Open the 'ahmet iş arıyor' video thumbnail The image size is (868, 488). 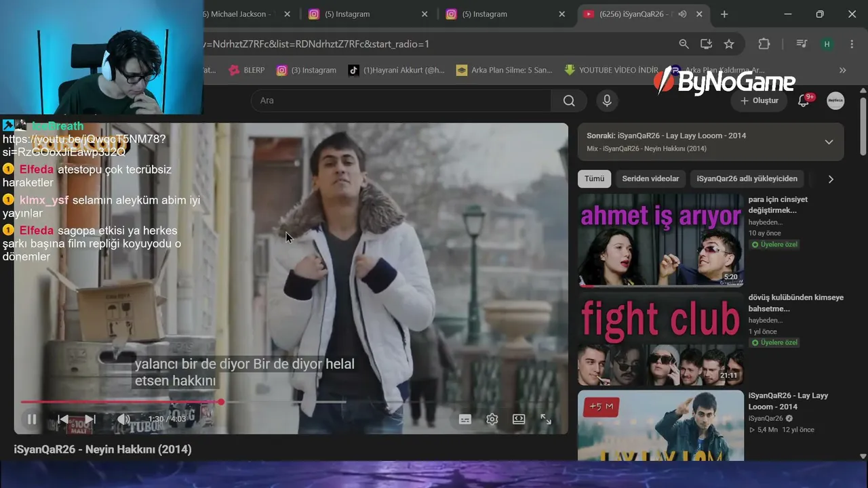[x=660, y=241]
